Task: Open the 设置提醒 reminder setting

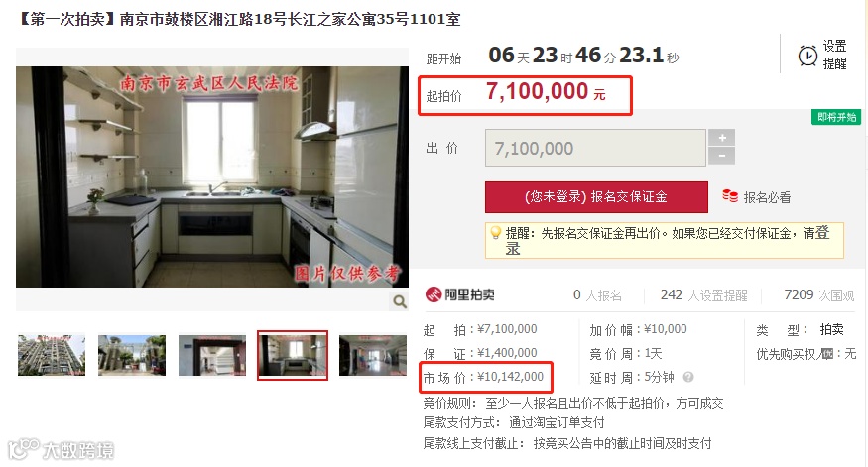Action: pyautogui.click(x=834, y=55)
